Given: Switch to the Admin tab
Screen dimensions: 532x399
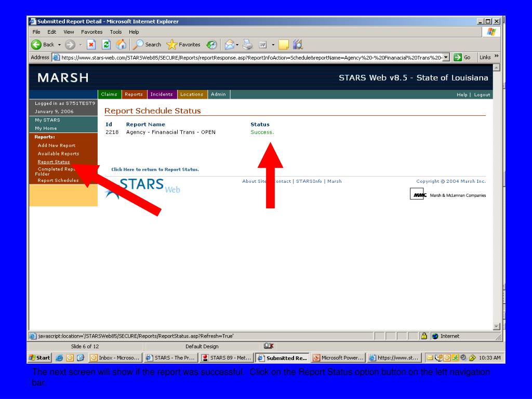Looking at the screenshot, I should click(x=218, y=95).
